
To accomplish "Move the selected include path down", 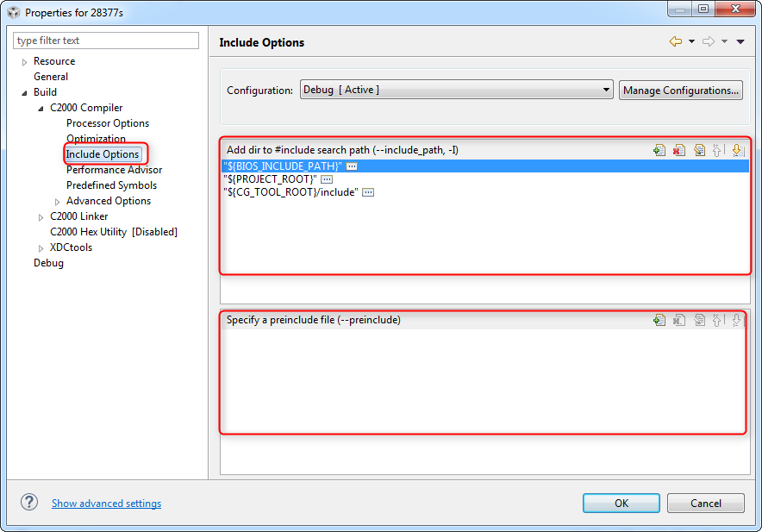I will coord(737,150).
